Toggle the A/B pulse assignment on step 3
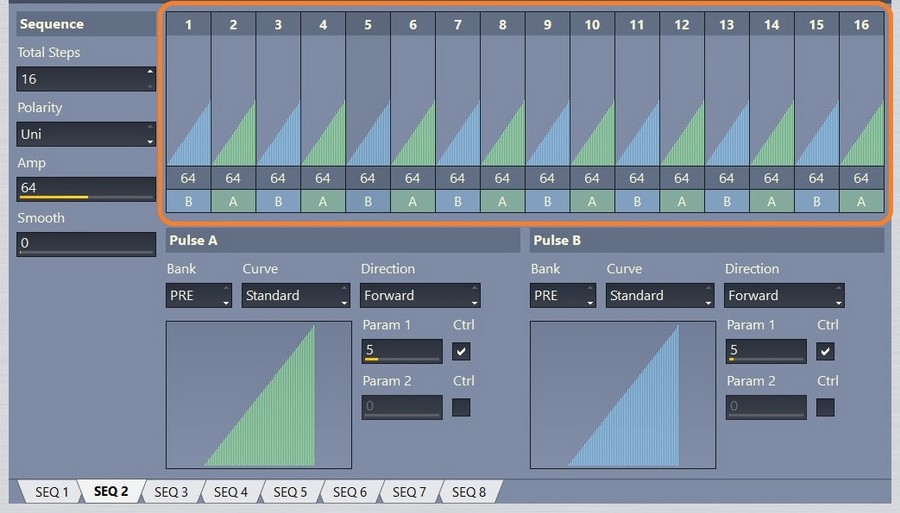 tap(278, 201)
